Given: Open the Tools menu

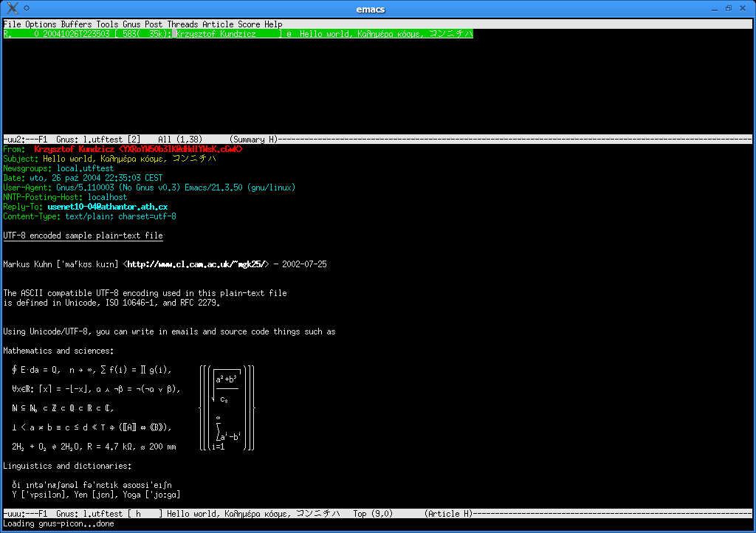Looking at the screenshot, I should (x=107, y=24).
